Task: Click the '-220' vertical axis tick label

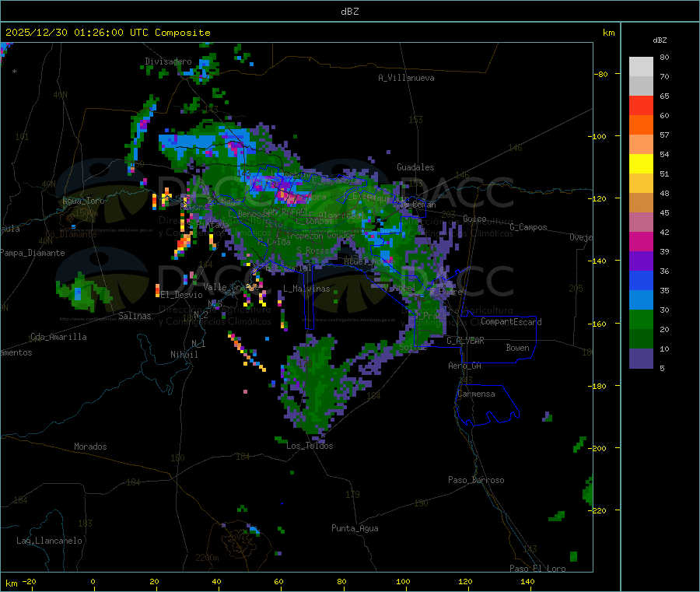Action: click(x=598, y=511)
